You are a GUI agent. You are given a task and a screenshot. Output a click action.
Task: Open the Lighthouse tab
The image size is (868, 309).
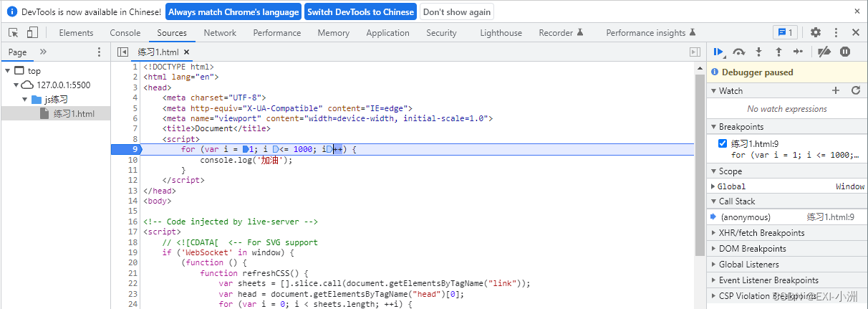501,33
